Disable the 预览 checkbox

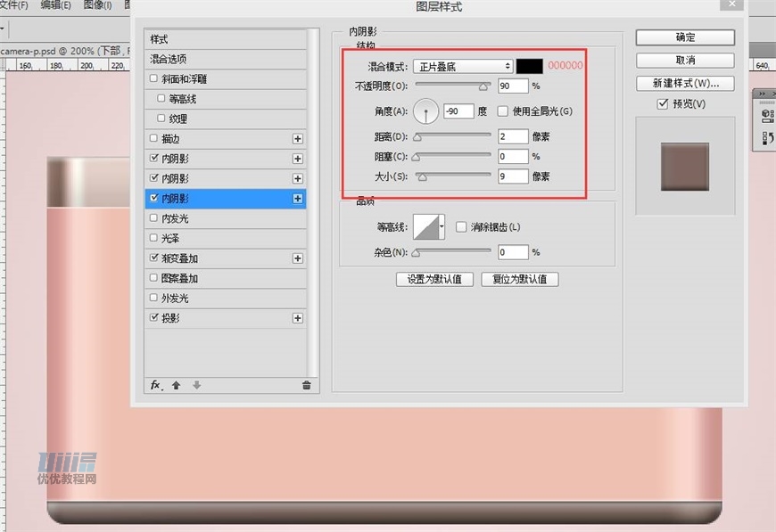[663, 102]
